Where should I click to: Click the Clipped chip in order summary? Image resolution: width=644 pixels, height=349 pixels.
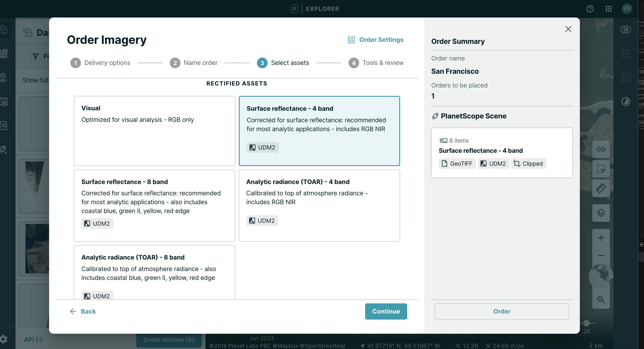[529, 163]
